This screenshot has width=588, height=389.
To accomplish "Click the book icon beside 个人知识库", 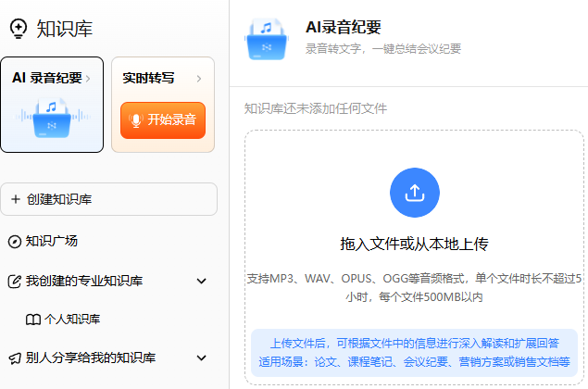I will (33, 319).
